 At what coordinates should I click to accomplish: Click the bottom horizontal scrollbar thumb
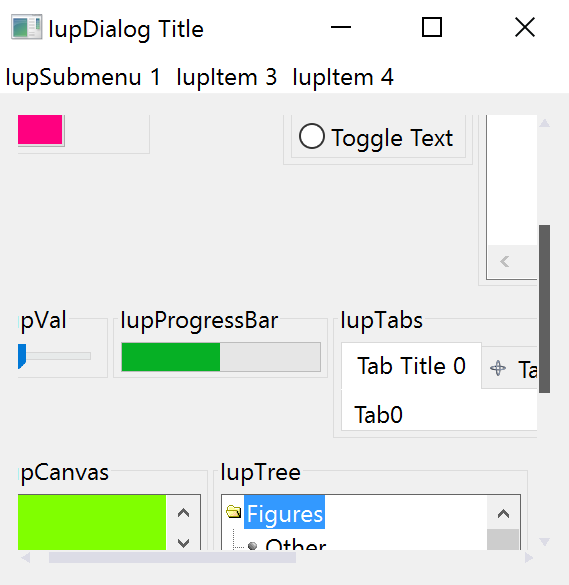pos(172,558)
